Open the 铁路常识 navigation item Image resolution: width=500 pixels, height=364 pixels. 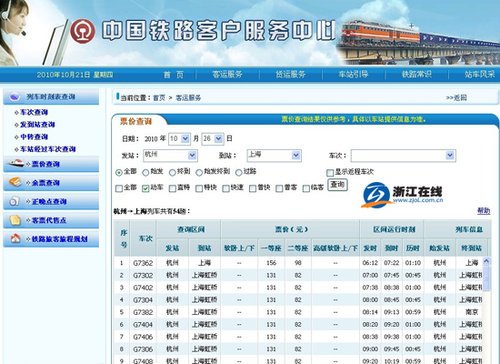coord(416,74)
